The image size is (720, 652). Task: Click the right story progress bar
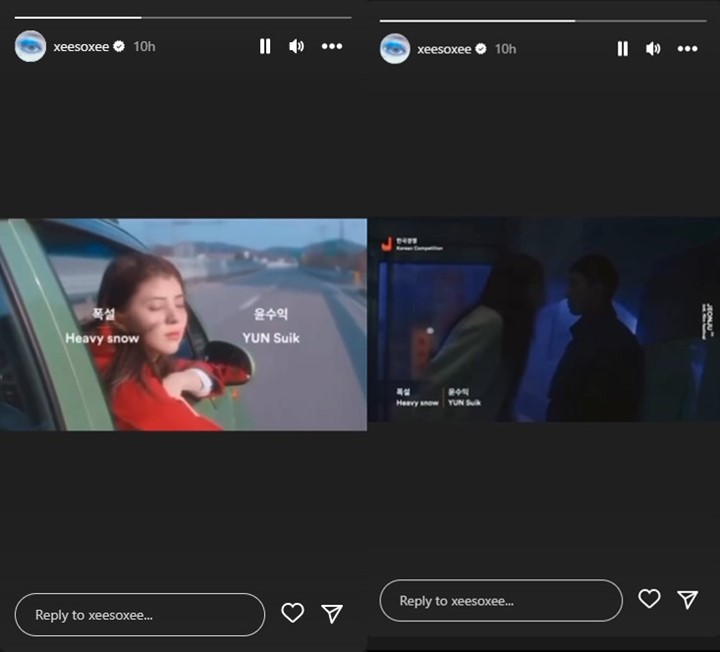(543, 21)
